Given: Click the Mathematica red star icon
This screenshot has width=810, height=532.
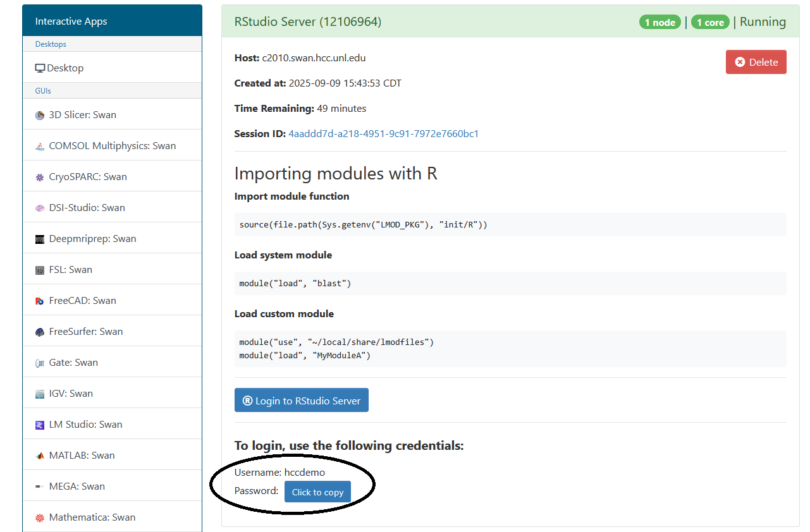Looking at the screenshot, I should click(x=40, y=517).
